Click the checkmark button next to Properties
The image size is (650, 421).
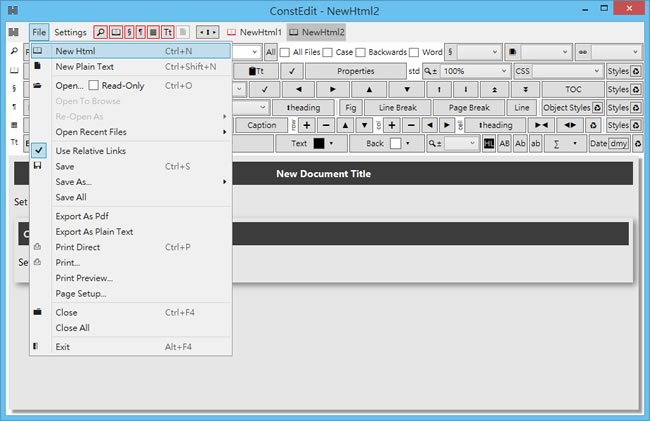tap(292, 71)
